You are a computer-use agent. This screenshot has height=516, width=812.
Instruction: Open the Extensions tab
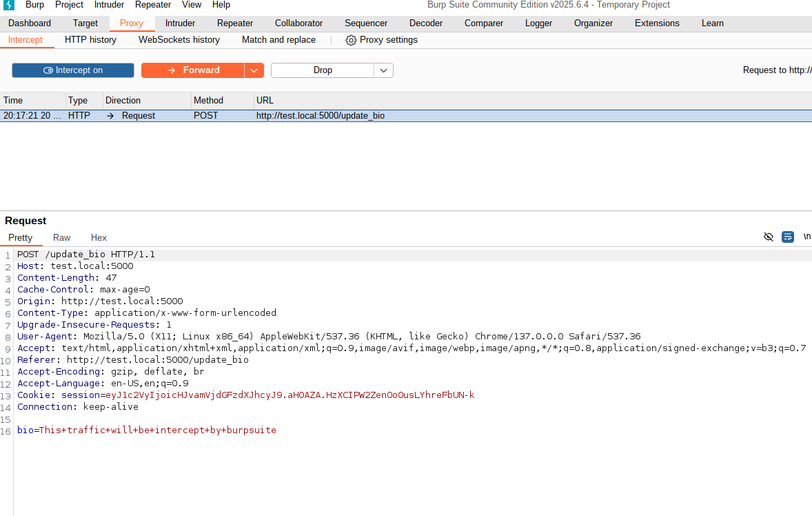click(x=657, y=23)
